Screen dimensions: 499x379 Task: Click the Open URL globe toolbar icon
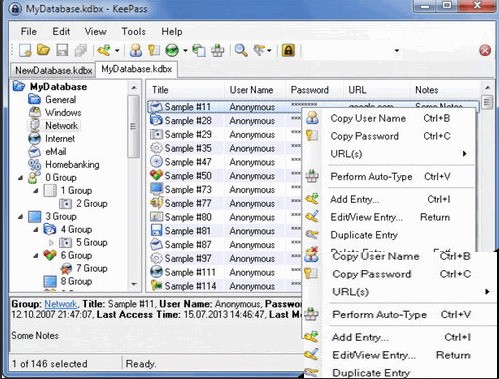tap(172, 51)
